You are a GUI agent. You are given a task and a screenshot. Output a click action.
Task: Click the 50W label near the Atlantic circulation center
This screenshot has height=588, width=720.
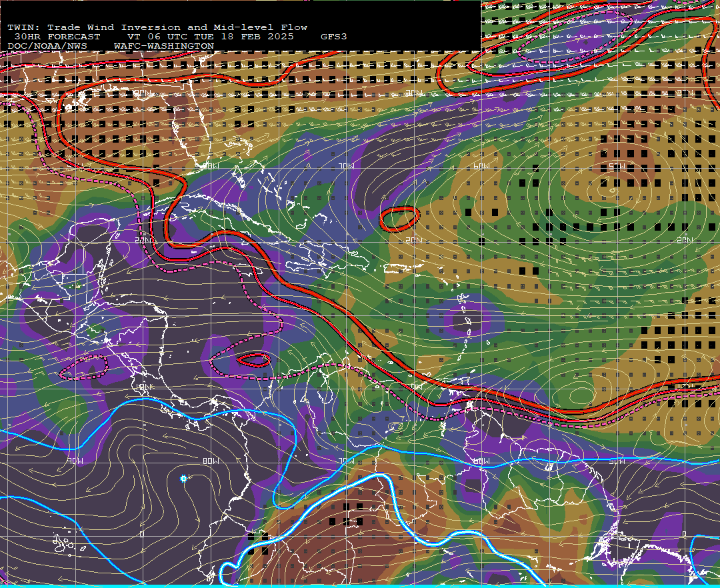(617, 166)
